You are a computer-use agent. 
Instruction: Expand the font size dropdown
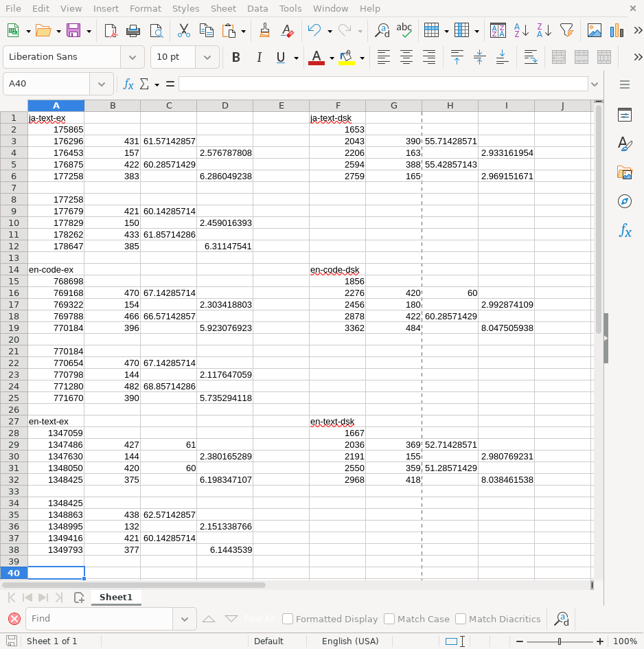[x=207, y=57]
